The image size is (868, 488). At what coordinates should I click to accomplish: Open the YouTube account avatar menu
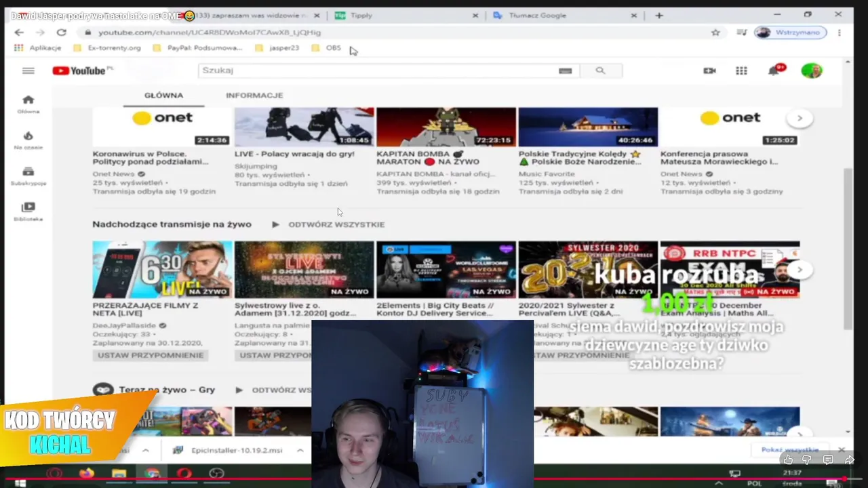tap(811, 70)
